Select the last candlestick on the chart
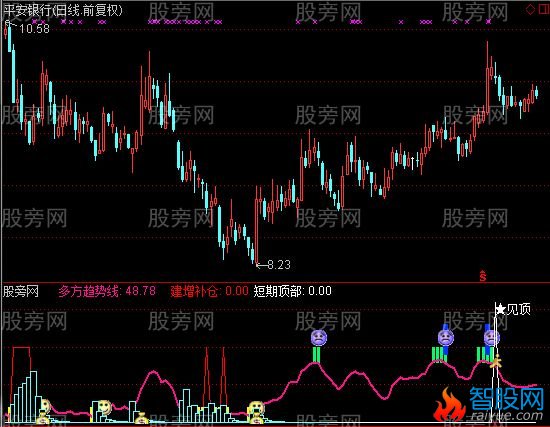Image resolution: width=550 pixels, height=427 pixels. pyautogui.click(x=536, y=92)
